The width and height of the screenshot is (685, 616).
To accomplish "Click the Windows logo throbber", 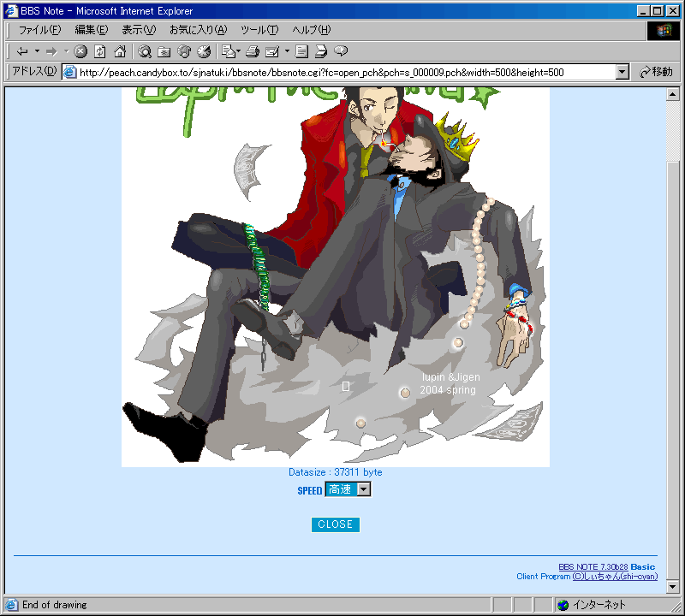I will coord(664,31).
